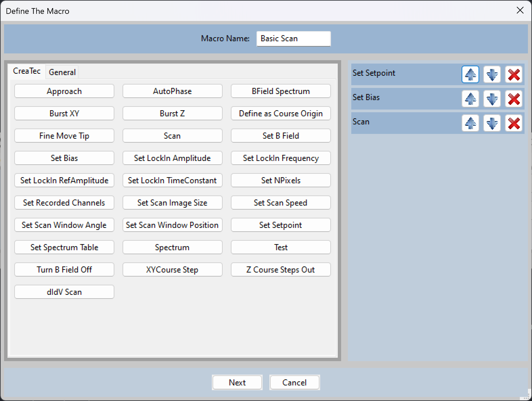
Task: Add the Spectrum command
Action: coord(172,247)
